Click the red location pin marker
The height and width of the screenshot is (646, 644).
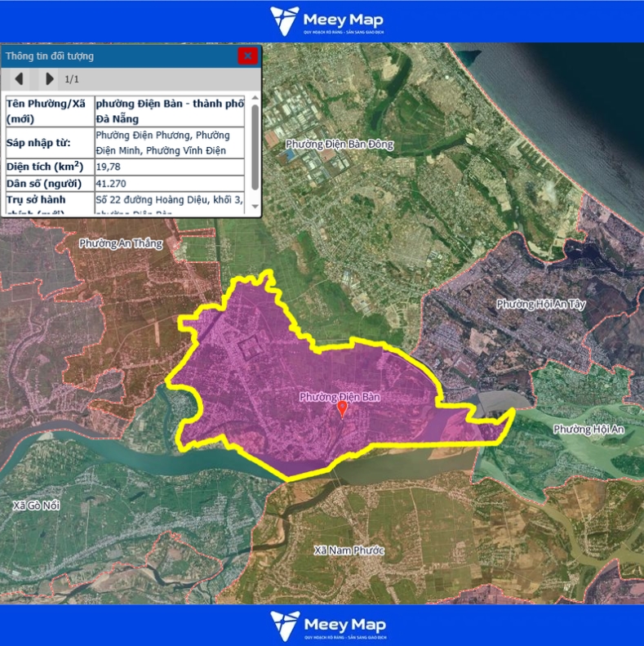tap(343, 409)
